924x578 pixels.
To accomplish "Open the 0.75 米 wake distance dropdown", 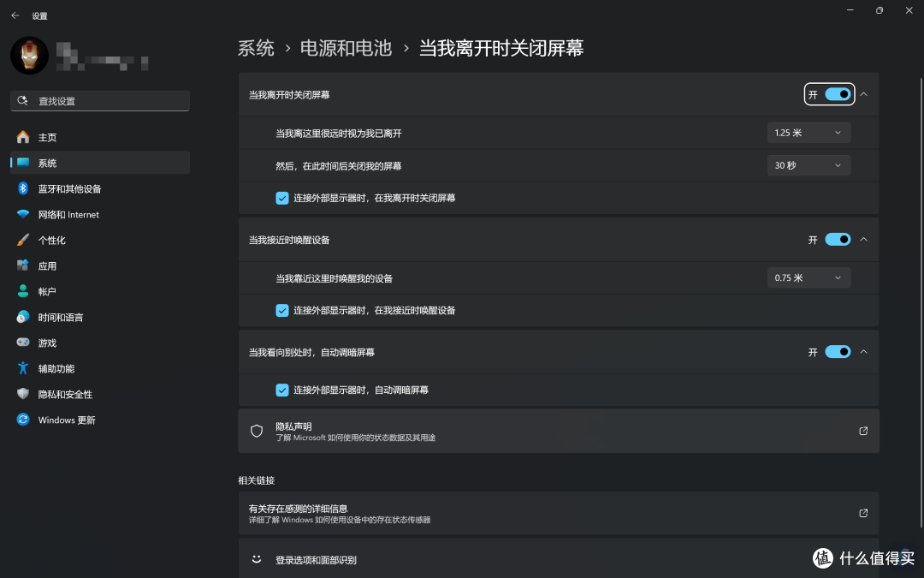I will [x=808, y=277].
